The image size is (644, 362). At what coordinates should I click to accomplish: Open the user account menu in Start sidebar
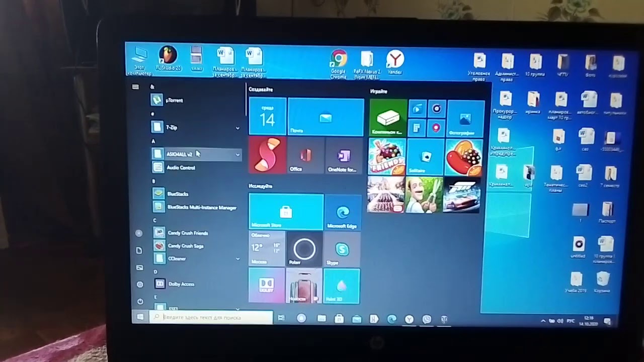point(139,233)
